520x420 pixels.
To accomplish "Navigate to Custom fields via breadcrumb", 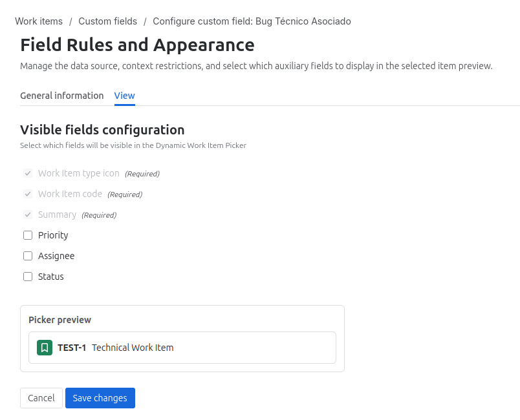I will click(107, 21).
